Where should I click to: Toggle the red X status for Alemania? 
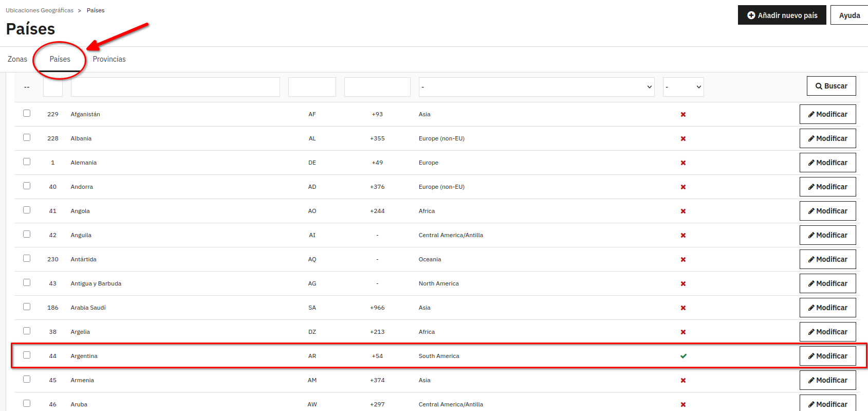coord(683,163)
